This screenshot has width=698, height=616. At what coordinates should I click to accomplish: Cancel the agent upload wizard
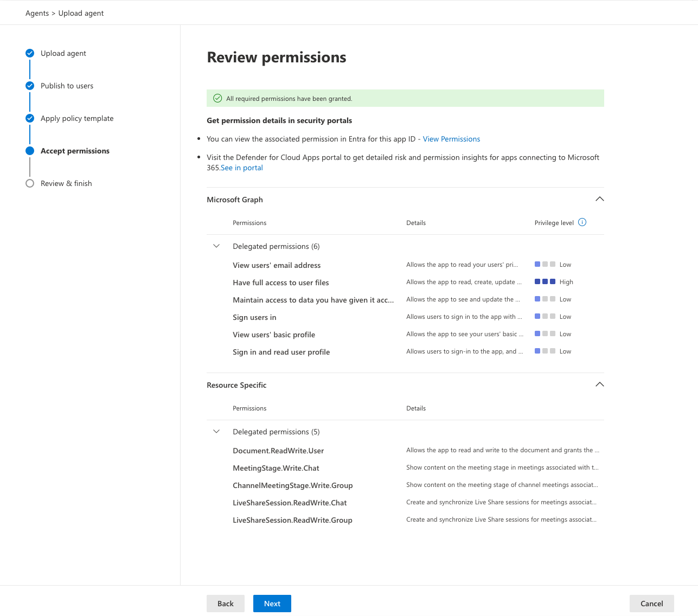[x=651, y=603]
